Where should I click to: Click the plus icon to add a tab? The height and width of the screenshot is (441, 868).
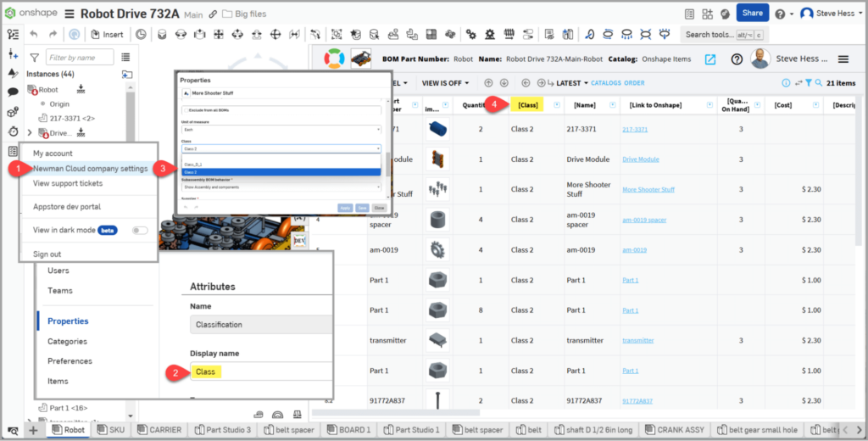(x=33, y=430)
